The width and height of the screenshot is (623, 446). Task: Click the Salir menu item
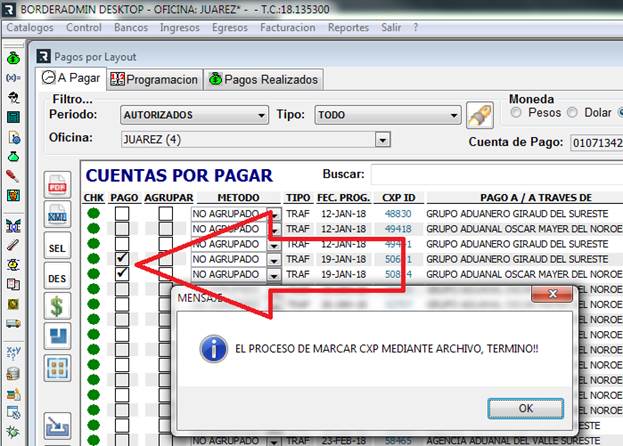[x=391, y=27]
